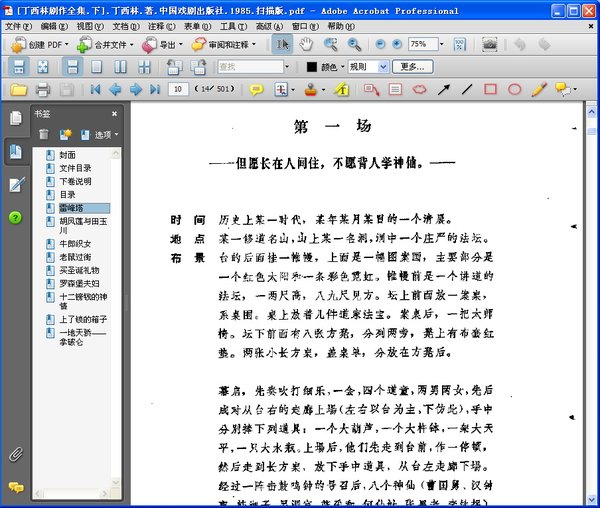Screen dimensions: 600x508
Task: Switch to single page view
Action: 96,67
